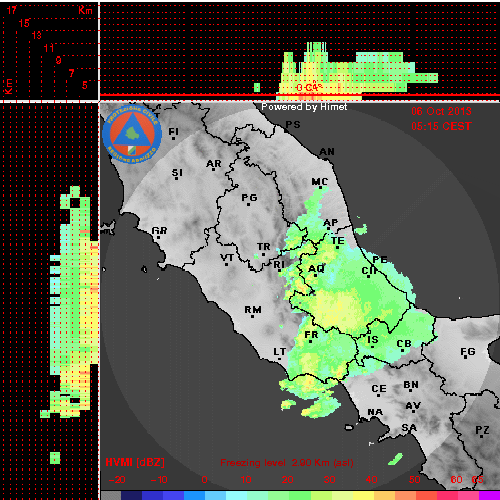
Task: Select the AV city label
Action: [x=413, y=406]
